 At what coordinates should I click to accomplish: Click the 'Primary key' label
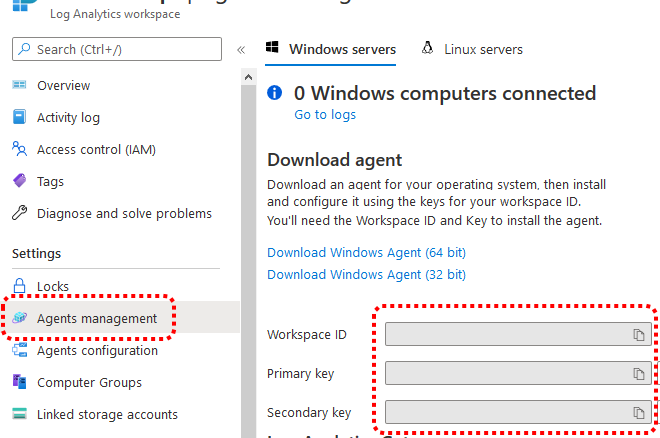[301, 374]
